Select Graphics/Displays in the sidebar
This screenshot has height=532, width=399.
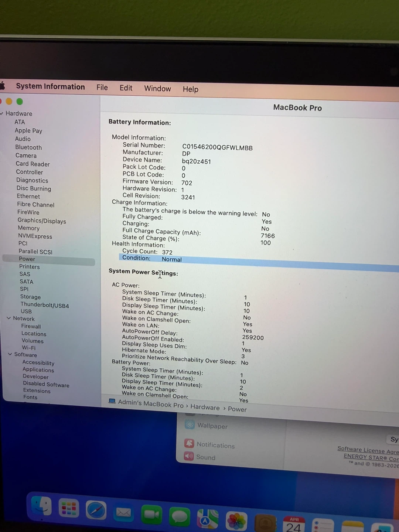point(42,221)
